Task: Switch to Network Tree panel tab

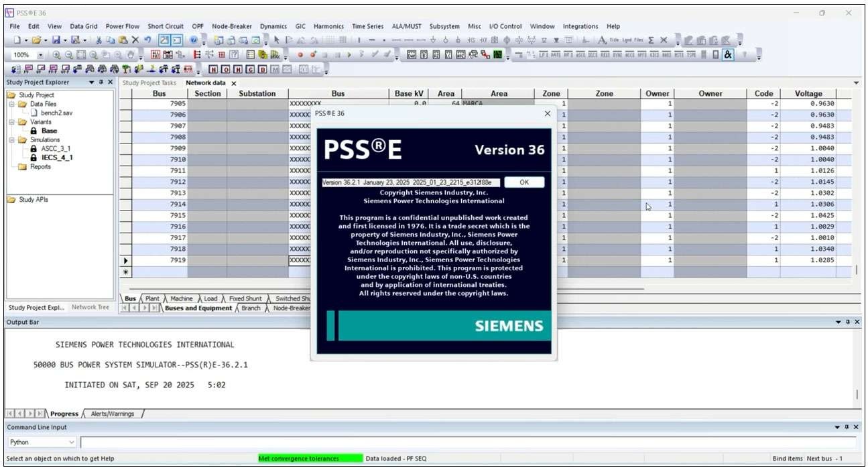Action: [90, 307]
